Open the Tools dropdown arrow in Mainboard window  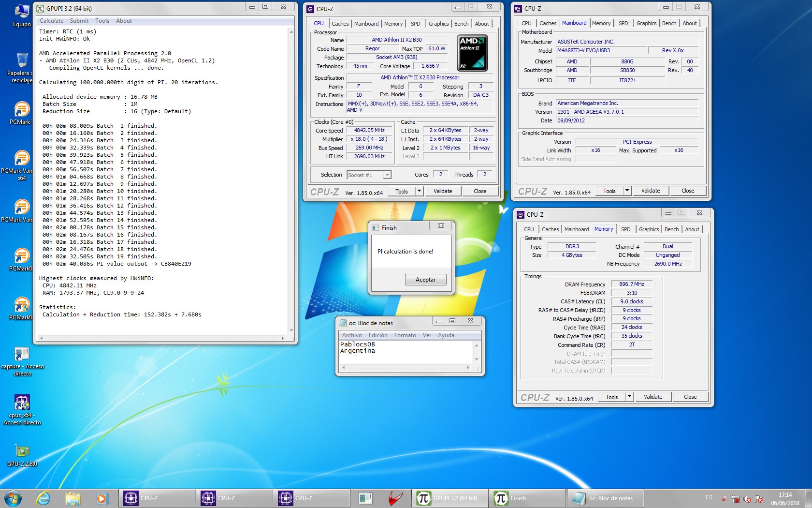627,191
